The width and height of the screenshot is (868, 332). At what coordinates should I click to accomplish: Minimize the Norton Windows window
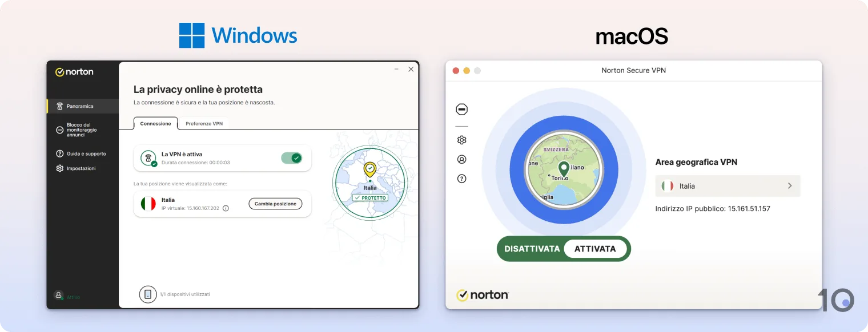(x=396, y=69)
